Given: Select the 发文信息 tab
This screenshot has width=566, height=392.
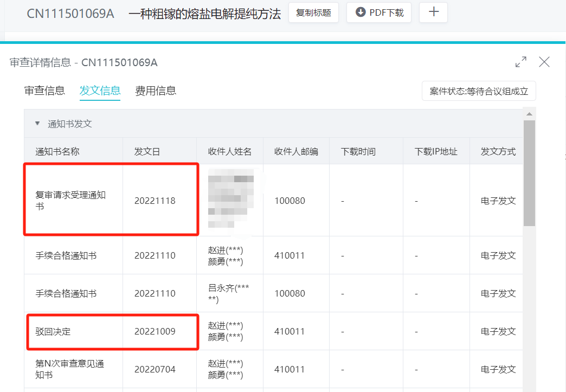Looking at the screenshot, I should [100, 91].
